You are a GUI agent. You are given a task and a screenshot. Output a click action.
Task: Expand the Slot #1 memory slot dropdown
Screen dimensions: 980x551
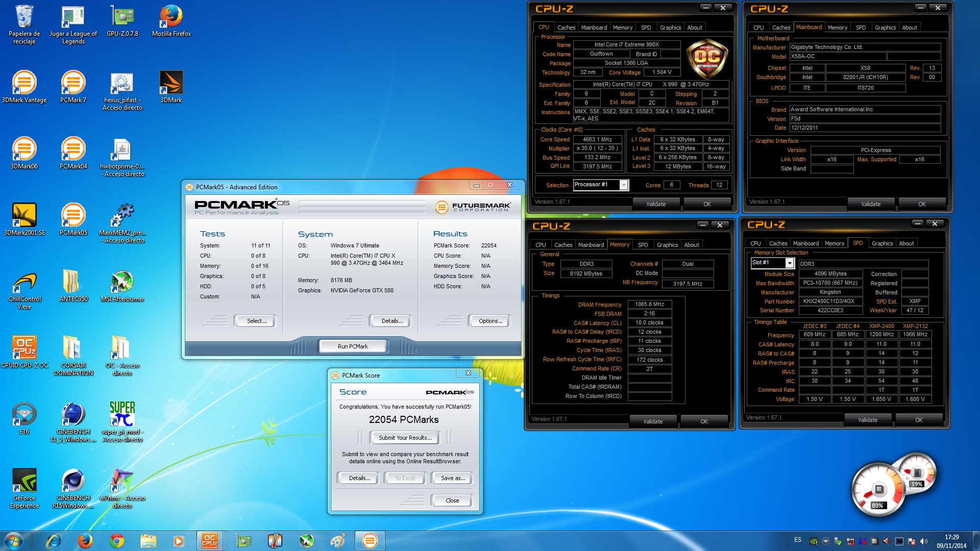(x=789, y=263)
